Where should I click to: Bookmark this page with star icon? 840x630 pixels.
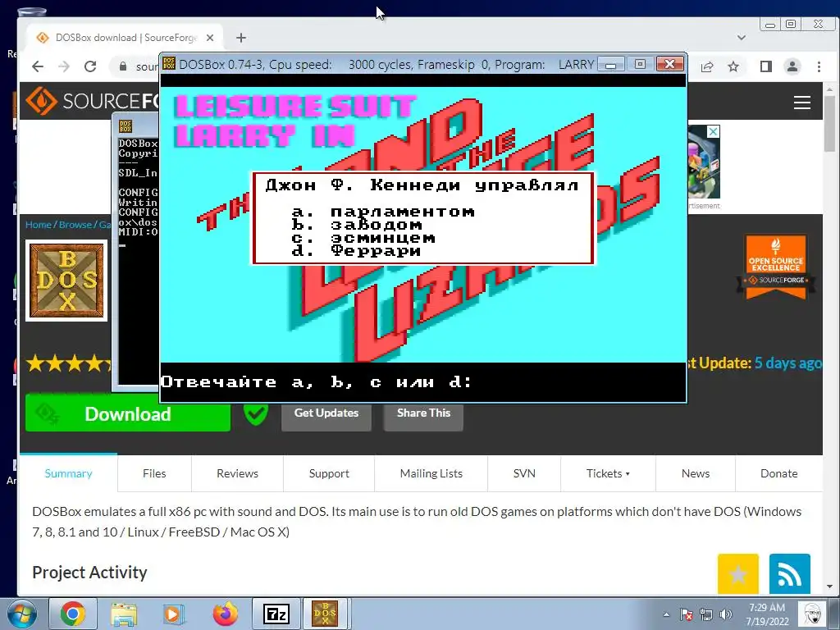[x=733, y=66]
